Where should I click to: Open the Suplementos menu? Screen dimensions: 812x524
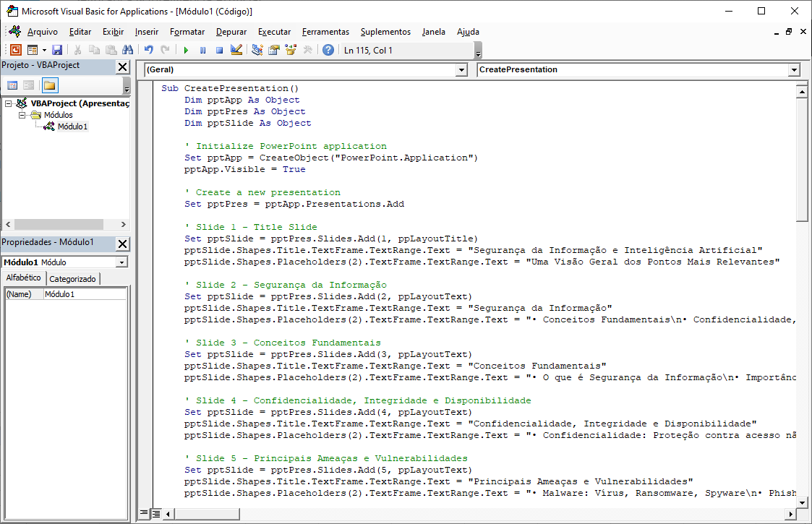(x=385, y=32)
